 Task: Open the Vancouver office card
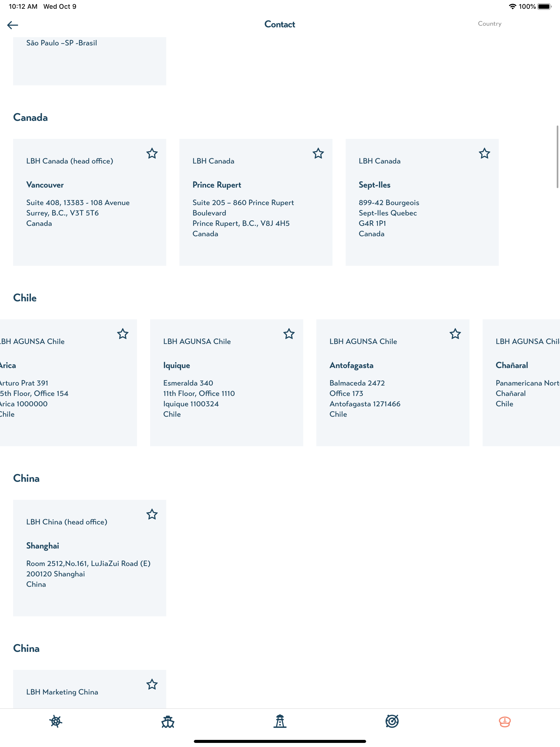click(x=89, y=202)
